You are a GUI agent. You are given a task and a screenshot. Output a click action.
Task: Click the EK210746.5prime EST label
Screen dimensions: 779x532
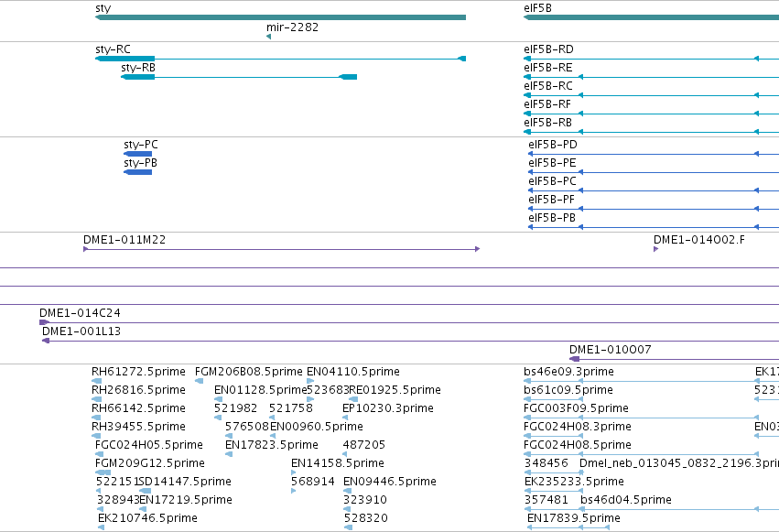(147, 518)
